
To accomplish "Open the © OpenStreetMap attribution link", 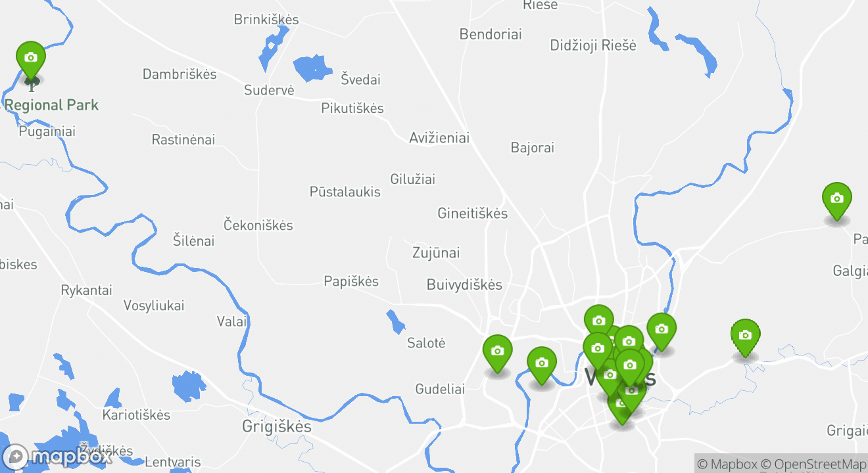I will 814,464.
